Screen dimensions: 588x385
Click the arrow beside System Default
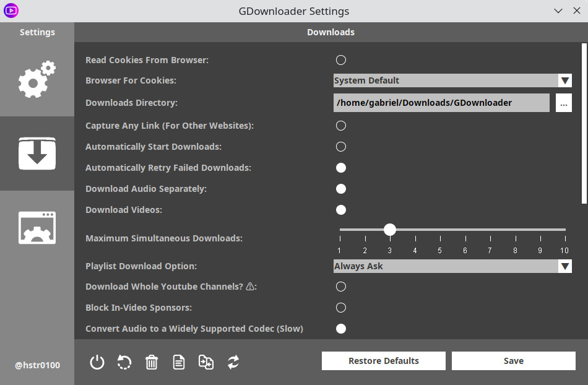point(564,80)
